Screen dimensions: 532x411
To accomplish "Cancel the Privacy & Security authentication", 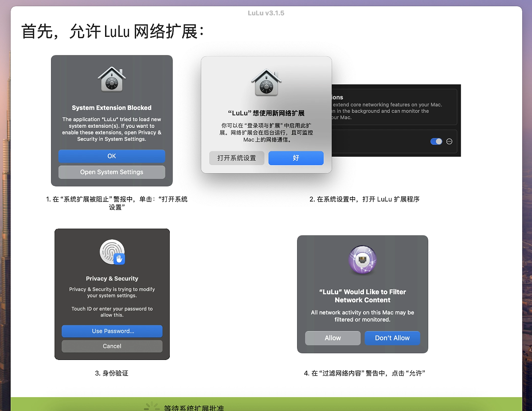I will (x=112, y=346).
